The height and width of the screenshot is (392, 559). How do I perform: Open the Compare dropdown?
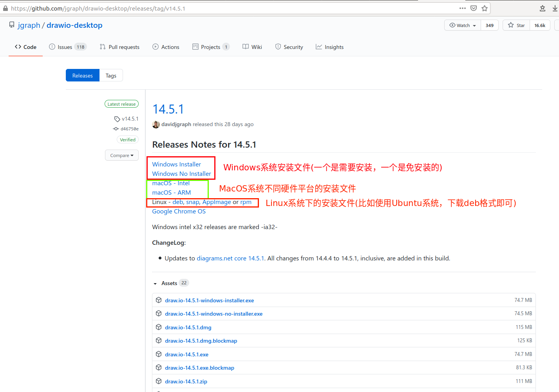point(122,155)
